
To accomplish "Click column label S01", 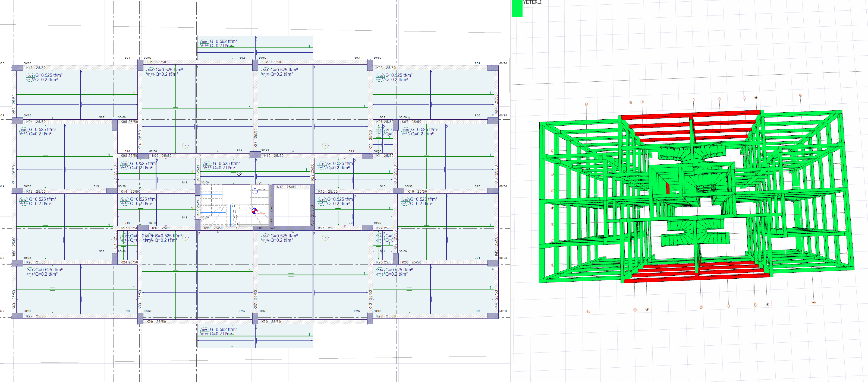I will [127, 58].
